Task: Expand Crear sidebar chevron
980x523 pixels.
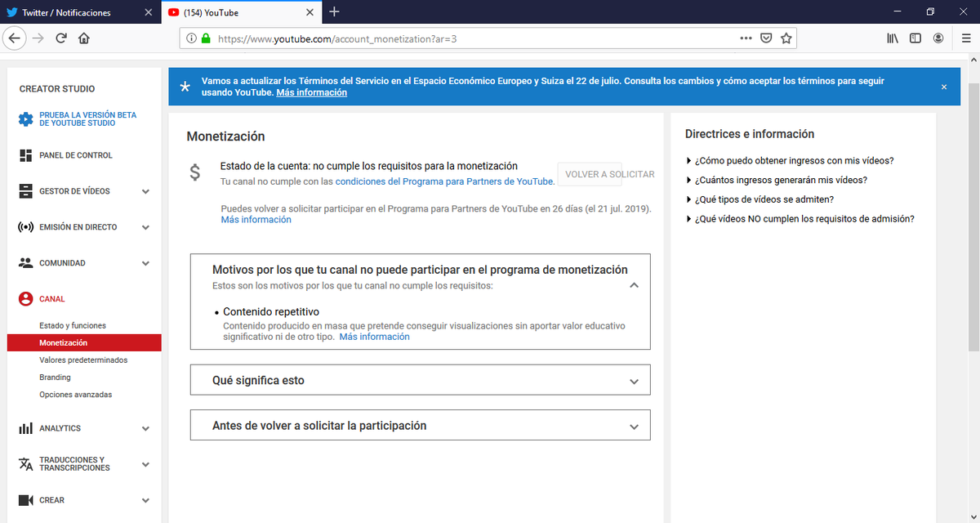Action: pos(145,500)
